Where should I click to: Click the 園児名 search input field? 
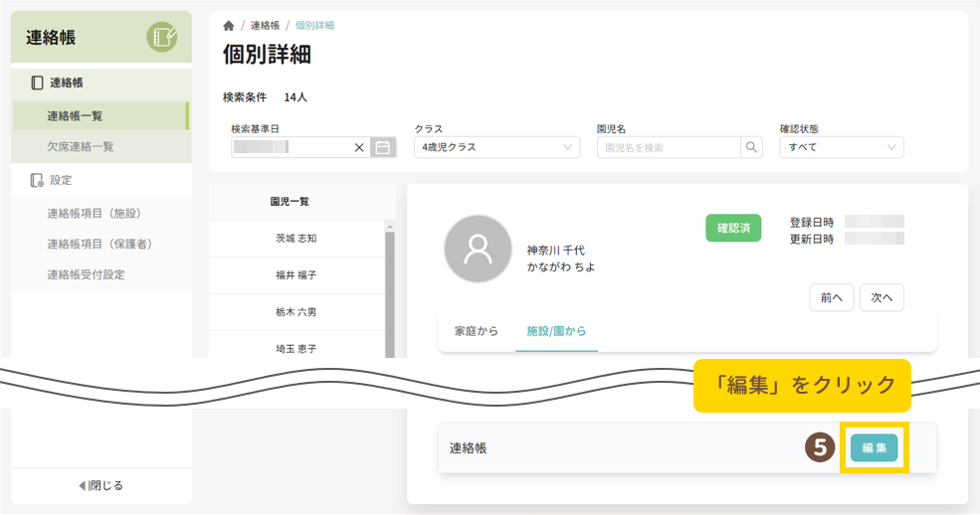pos(669,147)
